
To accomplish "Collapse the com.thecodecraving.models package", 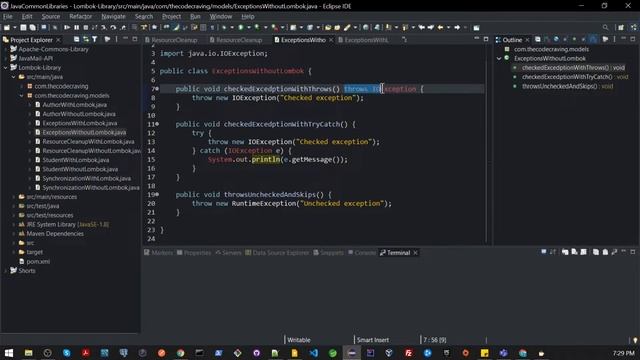I will coord(21,96).
